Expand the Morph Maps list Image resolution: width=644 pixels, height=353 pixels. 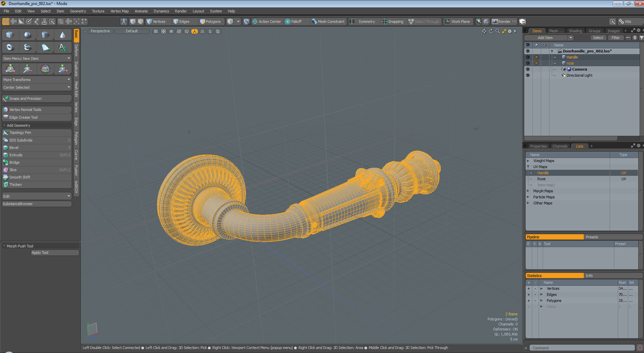528,191
